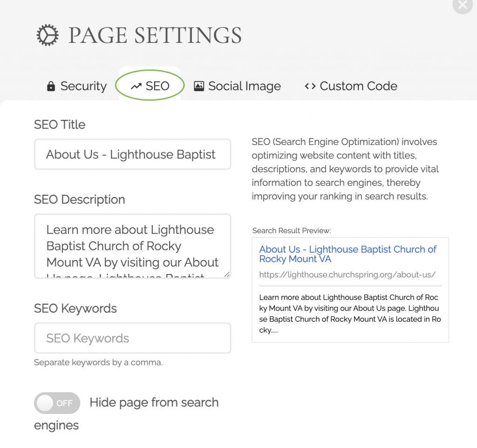Click the gear icon beside PAGE SETTINGS
477x448 pixels.
tap(47, 34)
